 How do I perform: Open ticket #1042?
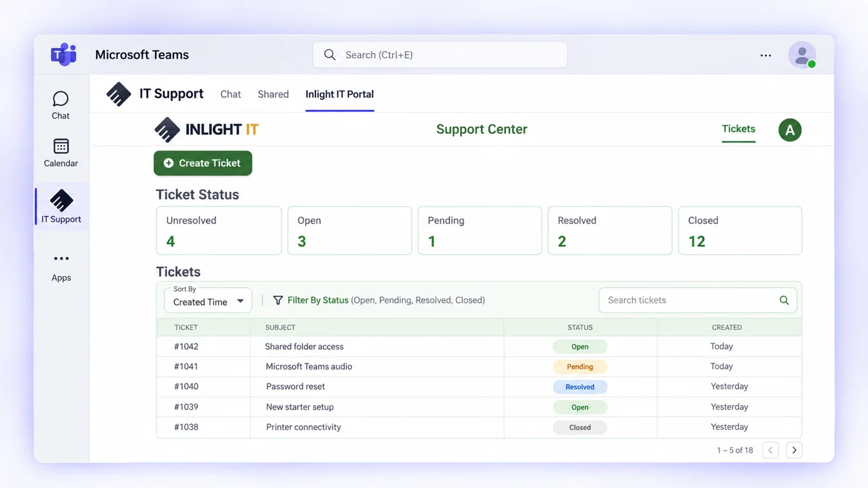(186, 347)
